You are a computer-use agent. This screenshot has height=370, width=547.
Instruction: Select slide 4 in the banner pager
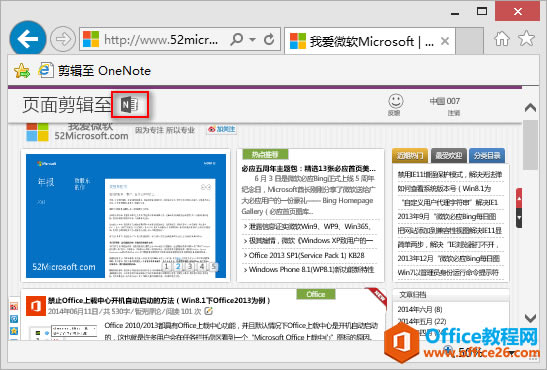[x=202, y=267]
